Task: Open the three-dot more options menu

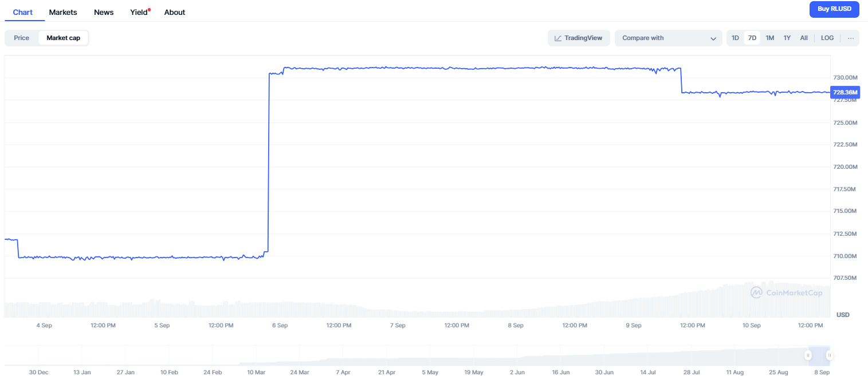Action: point(851,38)
